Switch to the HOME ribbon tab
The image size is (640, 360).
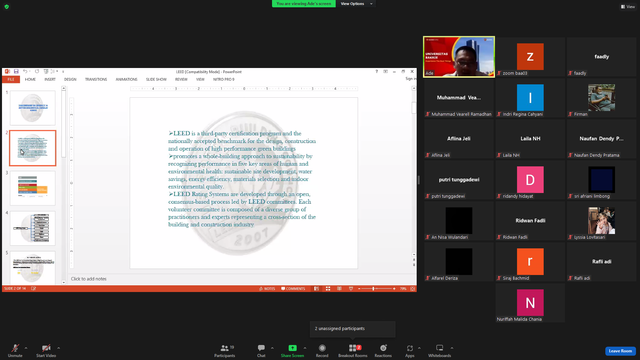(30, 79)
